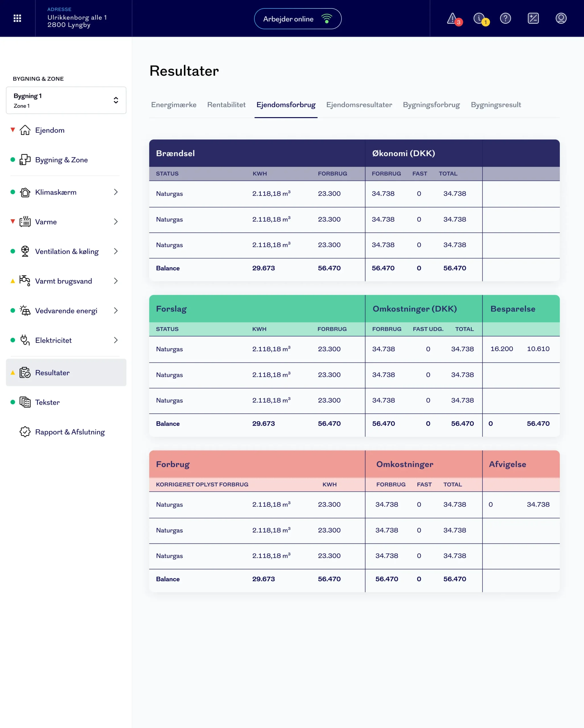584x728 pixels.
Task: Expand the Ventilation & køling chevron
Action: (x=116, y=251)
